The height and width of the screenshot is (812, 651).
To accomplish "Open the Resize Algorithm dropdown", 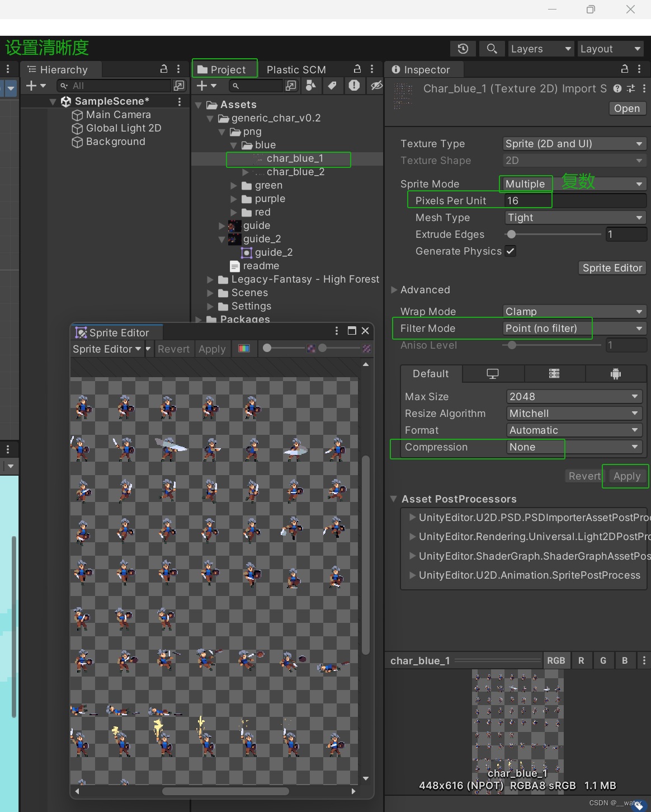I will click(574, 414).
